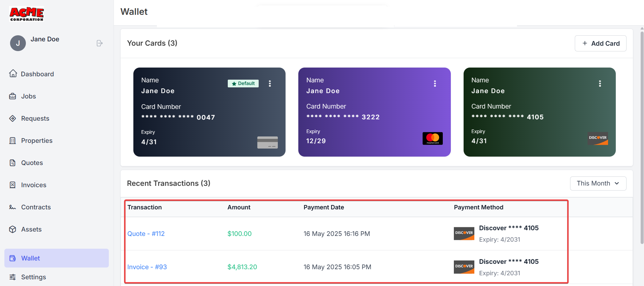Click the Invoices receipt icon

point(13,185)
